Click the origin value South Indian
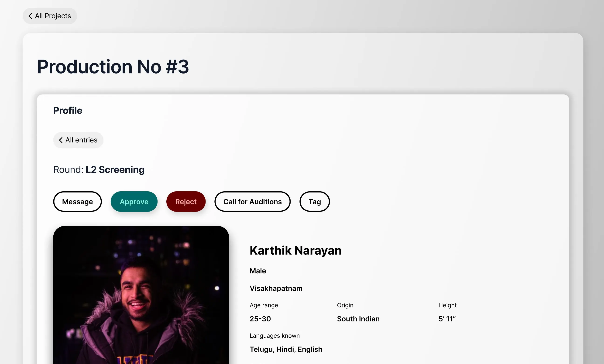The height and width of the screenshot is (364, 604). (358, 319)
